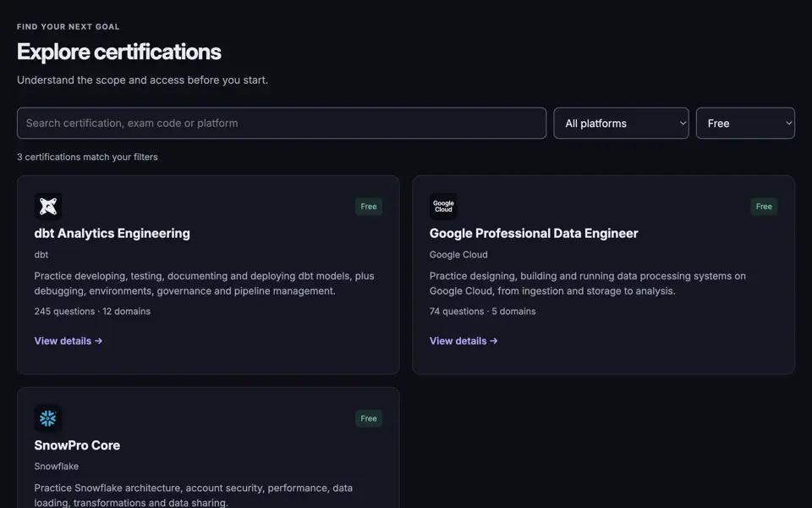This screenshot has width=812, height=508.
Task: Open the dbt Analytics Engineering title
Action: click(112, 234)
